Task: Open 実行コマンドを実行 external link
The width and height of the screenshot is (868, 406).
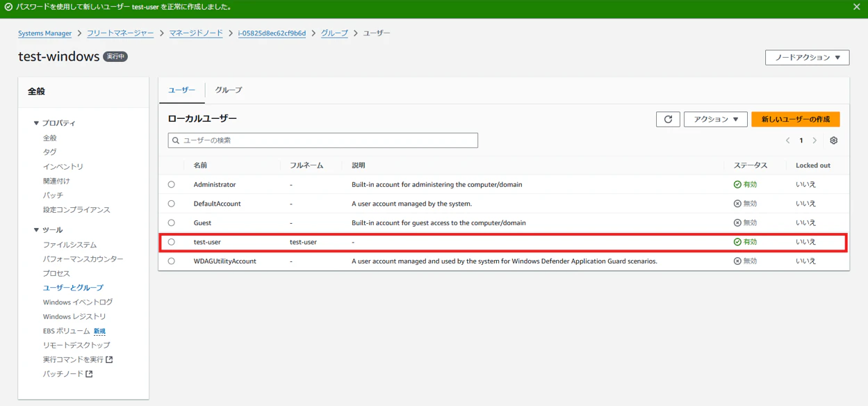Action: coord(73,359)
